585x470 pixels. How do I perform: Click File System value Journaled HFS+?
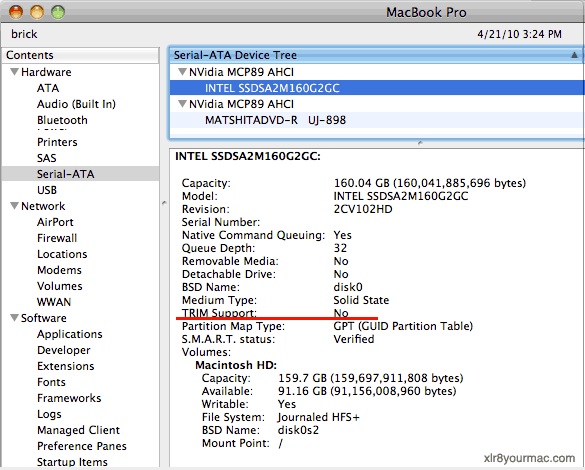(318, 417)
